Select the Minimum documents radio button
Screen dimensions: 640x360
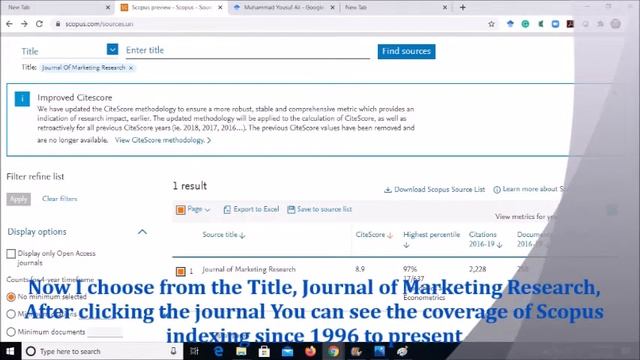coord(11,332)
